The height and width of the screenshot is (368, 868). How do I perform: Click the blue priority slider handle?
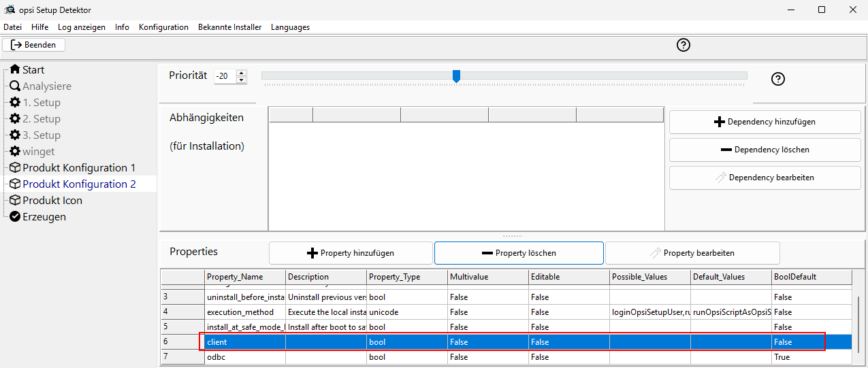[x=456, y=76]
